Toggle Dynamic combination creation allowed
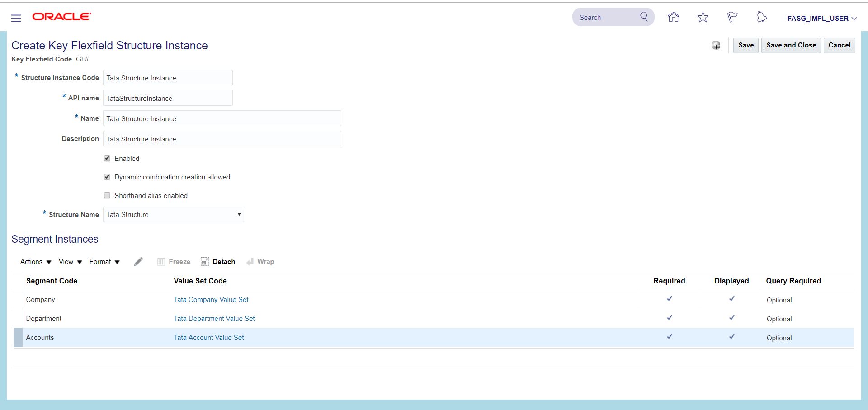Viewport: 868px width, 410px height. (x=107, y=177)
